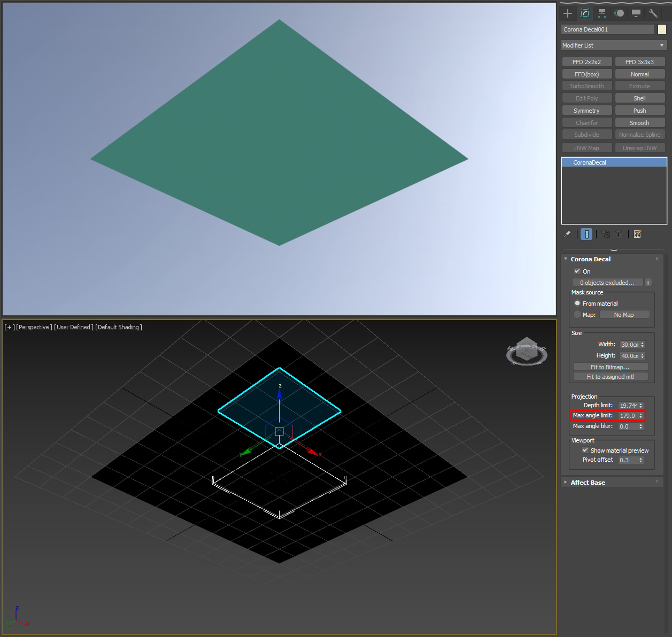672x637 pixels.
Task: Click Configure Modifier Sets icon
Action: [637, 234]
